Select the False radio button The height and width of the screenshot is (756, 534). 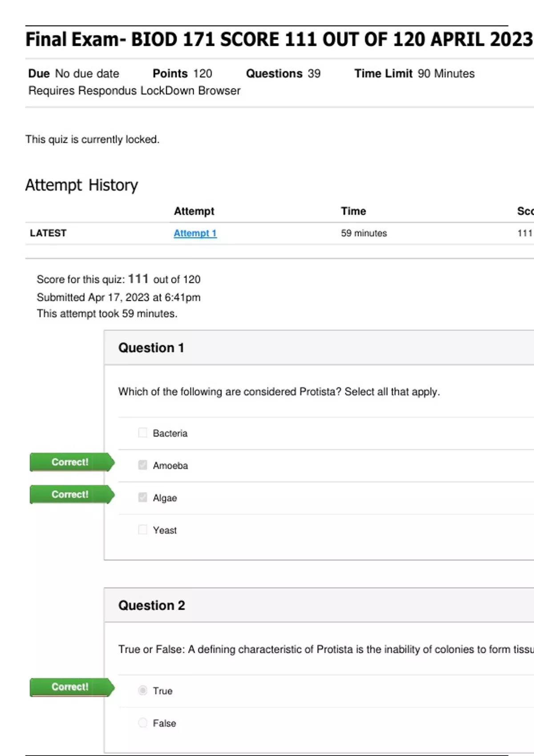point(142,723)
